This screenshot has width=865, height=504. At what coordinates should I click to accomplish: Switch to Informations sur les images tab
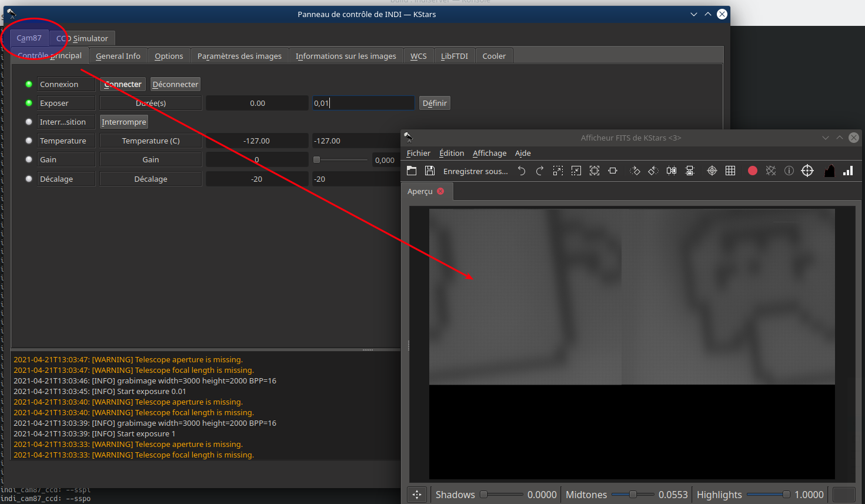click(346, 56)
